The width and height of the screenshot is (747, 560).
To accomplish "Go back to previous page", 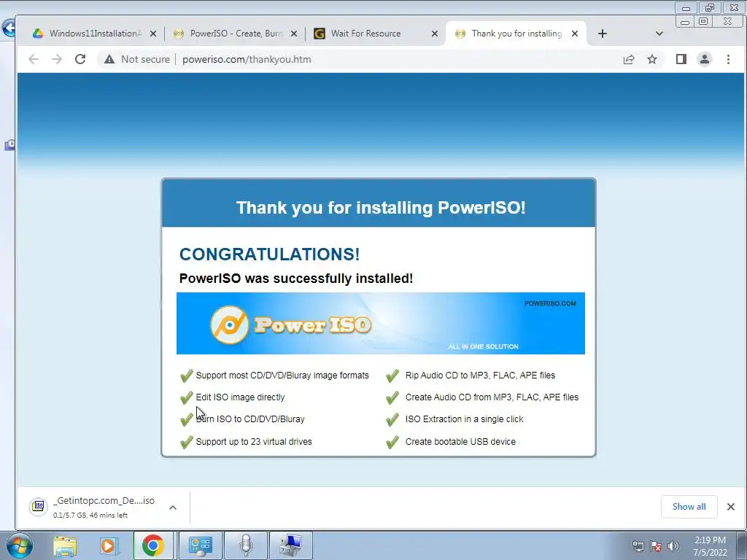I will pyautogui.click(x=34, y=59).
